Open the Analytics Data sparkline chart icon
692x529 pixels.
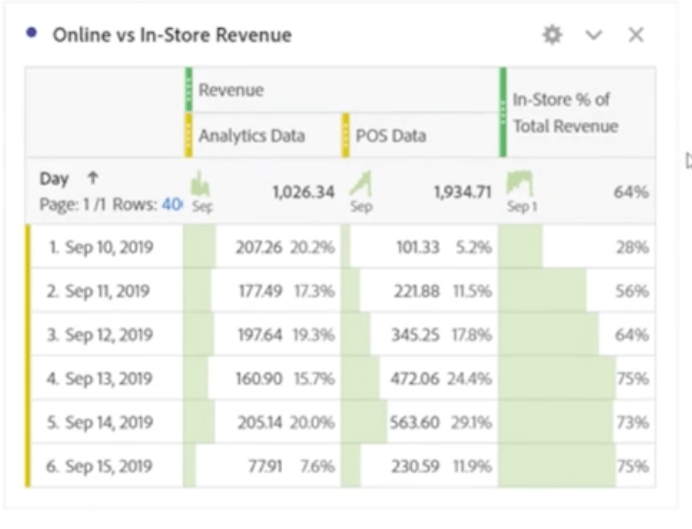click(x=200, y=184)
